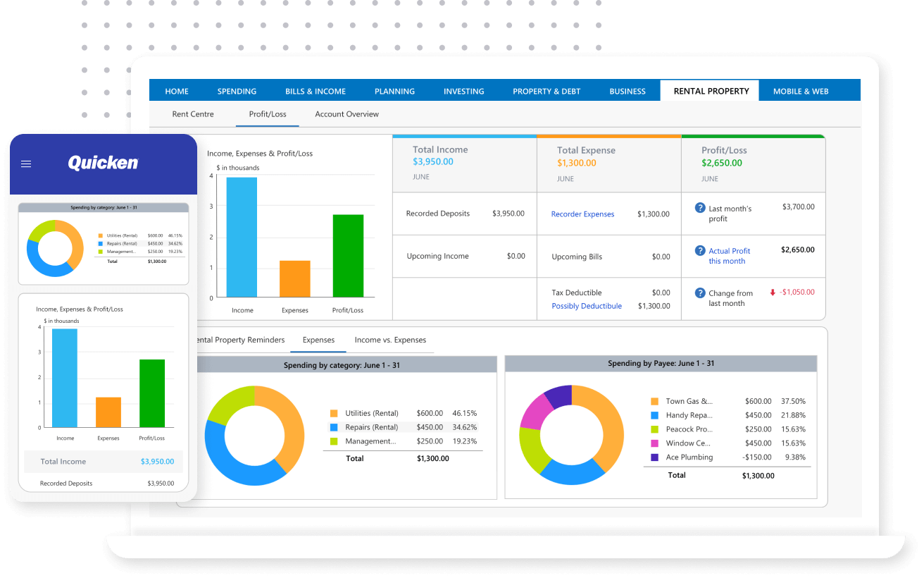Viewport: 924px width, 578px height.
Task: Go to the Investing tab
Action: tap(463, 91)
